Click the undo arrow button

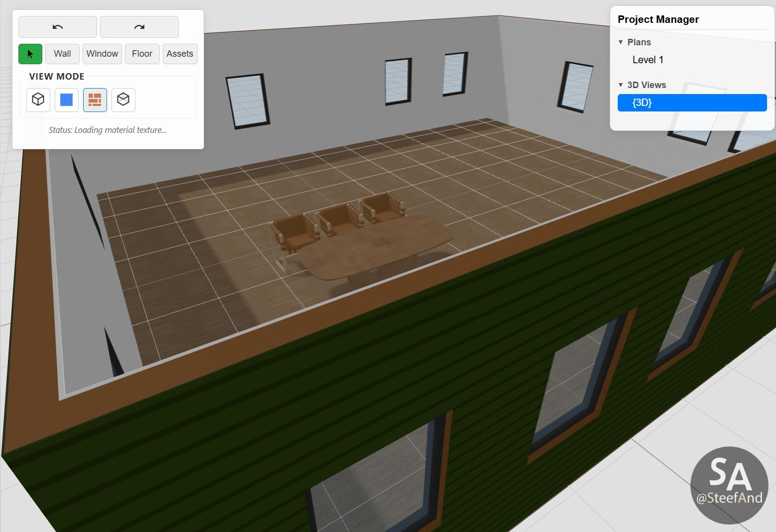pos(58,27)
